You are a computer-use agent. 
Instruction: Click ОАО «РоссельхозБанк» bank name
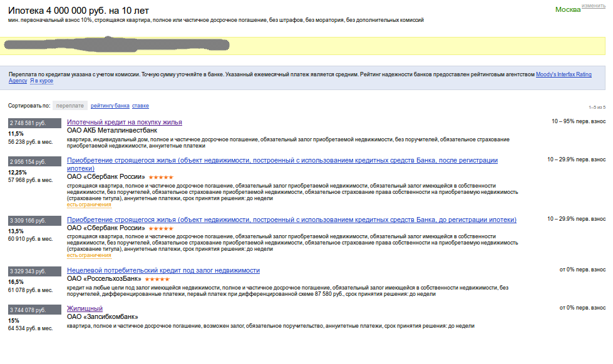104,279
